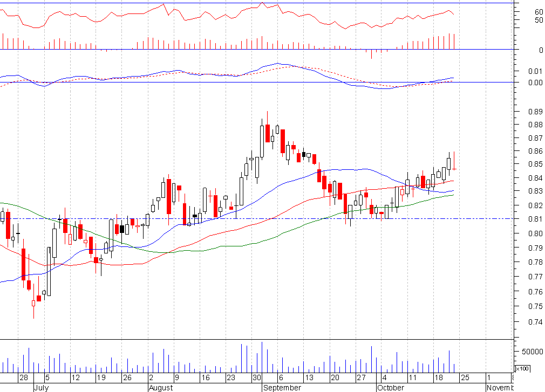
Task: Click the 0.75 price axis label
Action: pyautogui.click(x=535, y=306)
